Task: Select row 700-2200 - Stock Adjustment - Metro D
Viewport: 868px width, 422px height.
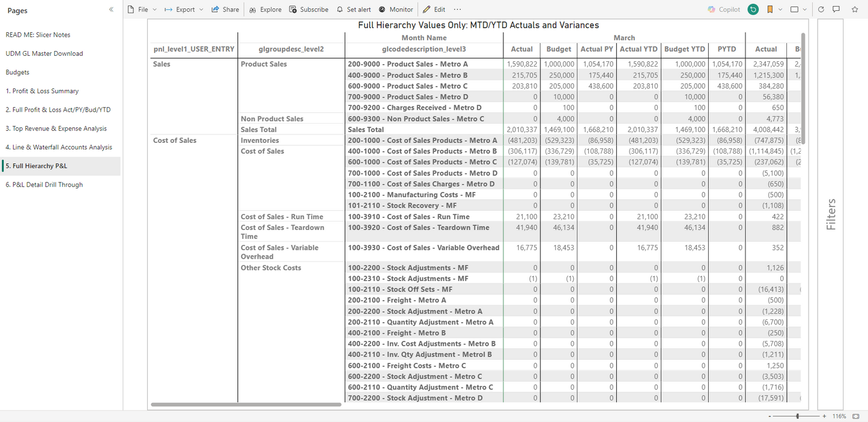Action: click(423, 398)
